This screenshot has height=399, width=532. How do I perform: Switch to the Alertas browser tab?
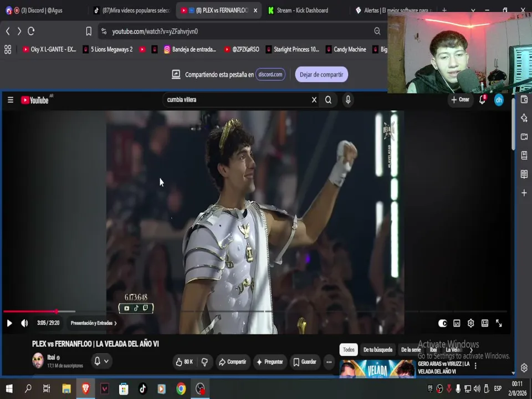393,11
